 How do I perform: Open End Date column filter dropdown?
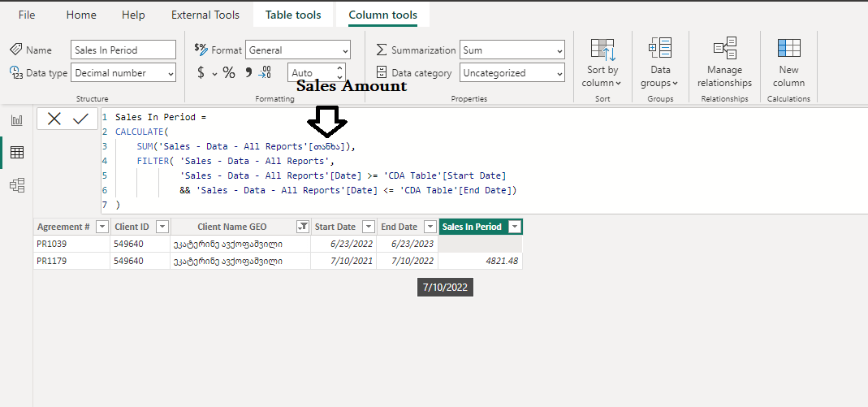click(430, 227)
